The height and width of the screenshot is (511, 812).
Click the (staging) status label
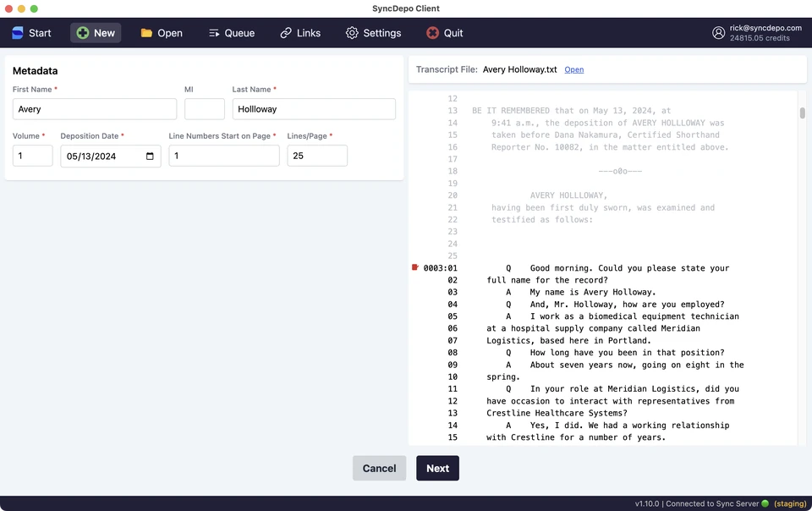790,503
